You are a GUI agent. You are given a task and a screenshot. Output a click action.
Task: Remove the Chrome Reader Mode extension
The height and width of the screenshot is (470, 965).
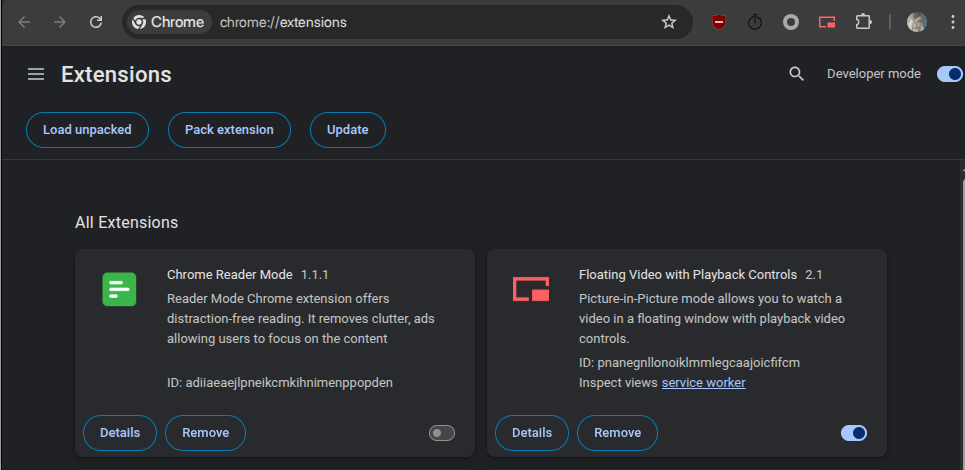pyautogui.click(x=206, y=433)
